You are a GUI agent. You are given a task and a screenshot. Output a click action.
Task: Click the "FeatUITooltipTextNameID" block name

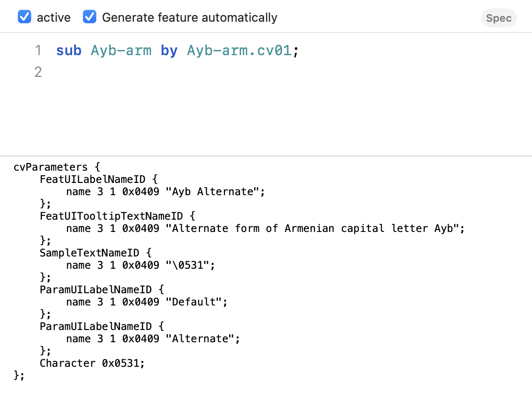[111, 216]
